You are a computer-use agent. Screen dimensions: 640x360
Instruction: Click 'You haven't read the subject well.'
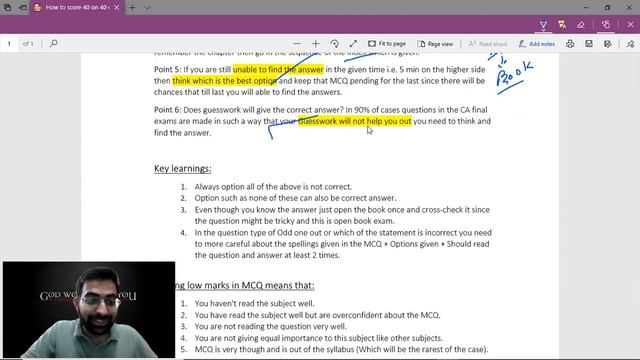click(254, 303)
